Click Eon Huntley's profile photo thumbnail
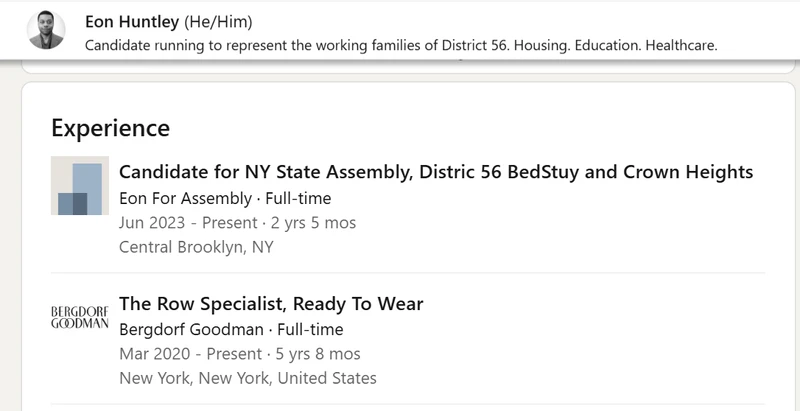The width and height of the screenshot is (800, 411). (47, 30)
